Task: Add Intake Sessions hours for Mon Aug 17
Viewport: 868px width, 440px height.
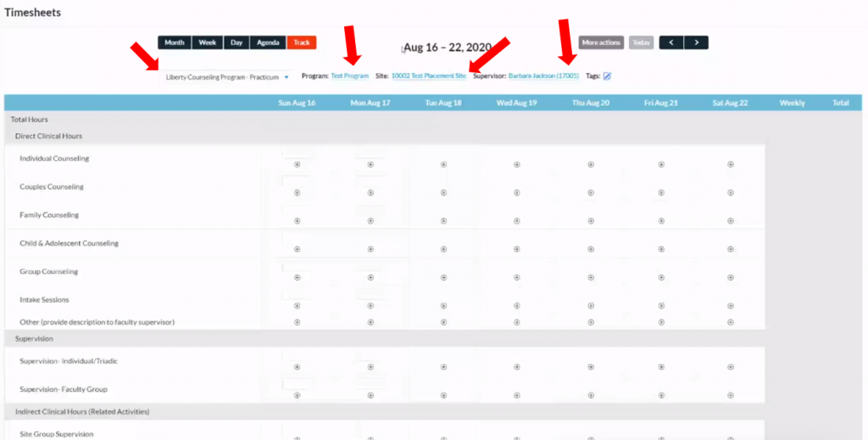Action: (x=370, y=305)
